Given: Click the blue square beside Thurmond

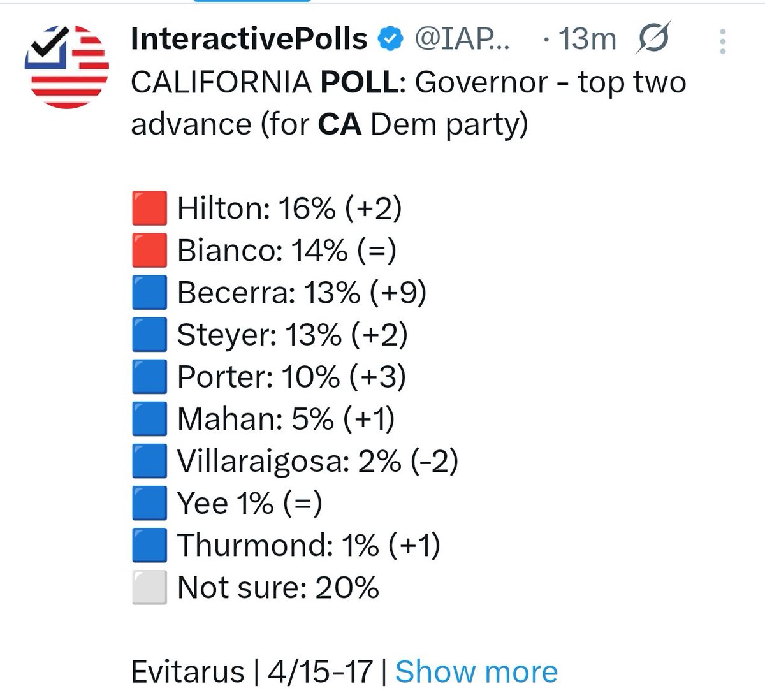Looking at the screenshot, I should pyautogui.click(x=150, y=545).
